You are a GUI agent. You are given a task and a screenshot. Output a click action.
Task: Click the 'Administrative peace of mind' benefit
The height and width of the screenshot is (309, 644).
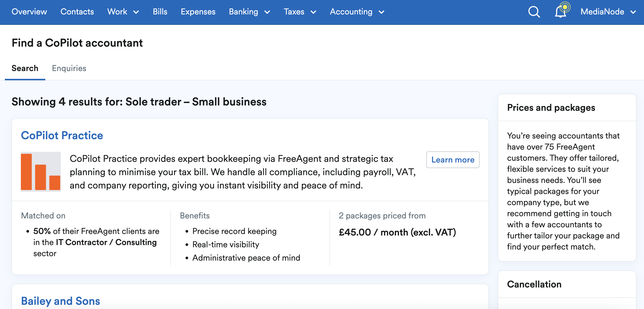click(246, 258)
